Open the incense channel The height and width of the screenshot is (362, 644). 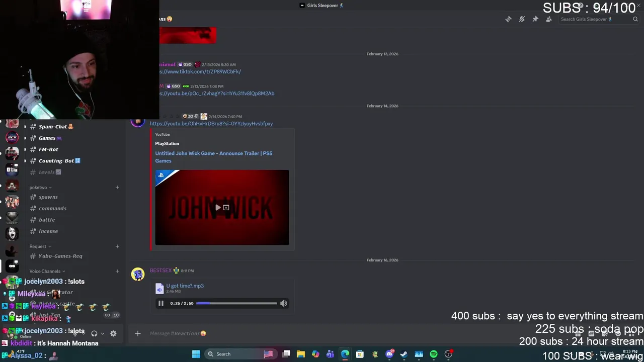[x=48, y=231]
